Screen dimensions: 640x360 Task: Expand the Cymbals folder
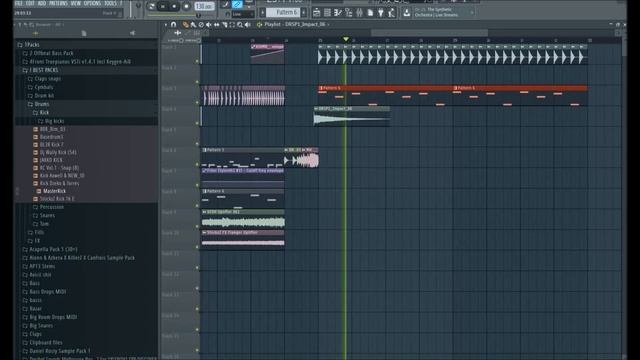tap(40, 87)
